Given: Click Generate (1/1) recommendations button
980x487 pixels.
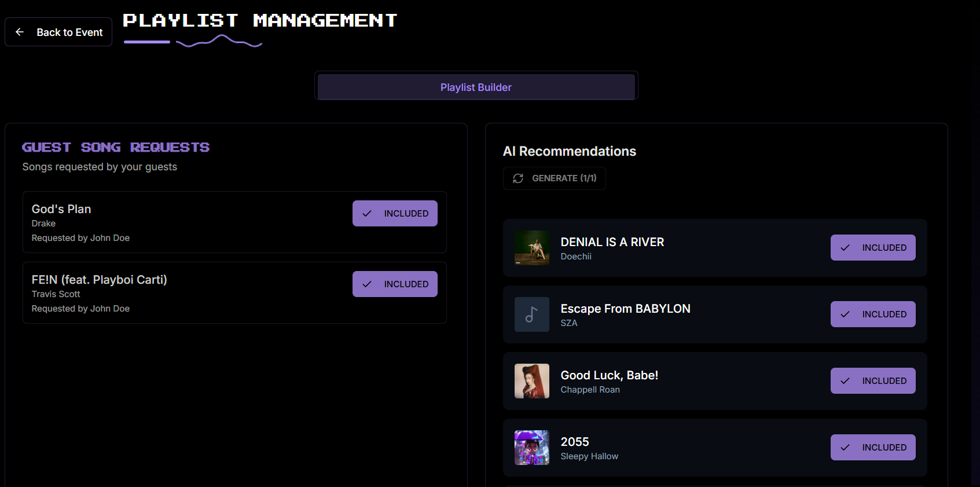Looking at the screenshot, I should click(x=554, y=178).
